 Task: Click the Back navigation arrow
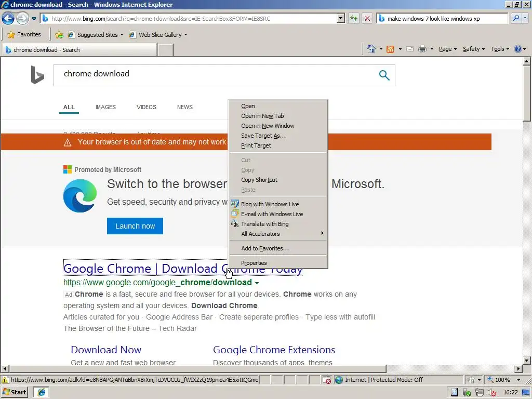pyautogui.click(x=8, y=18)
